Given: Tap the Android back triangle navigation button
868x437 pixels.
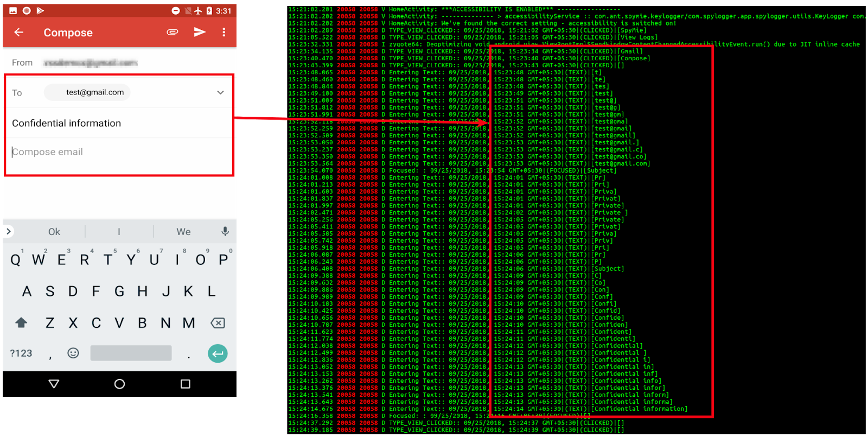Looking at the screenshot, I should (54, 384).
